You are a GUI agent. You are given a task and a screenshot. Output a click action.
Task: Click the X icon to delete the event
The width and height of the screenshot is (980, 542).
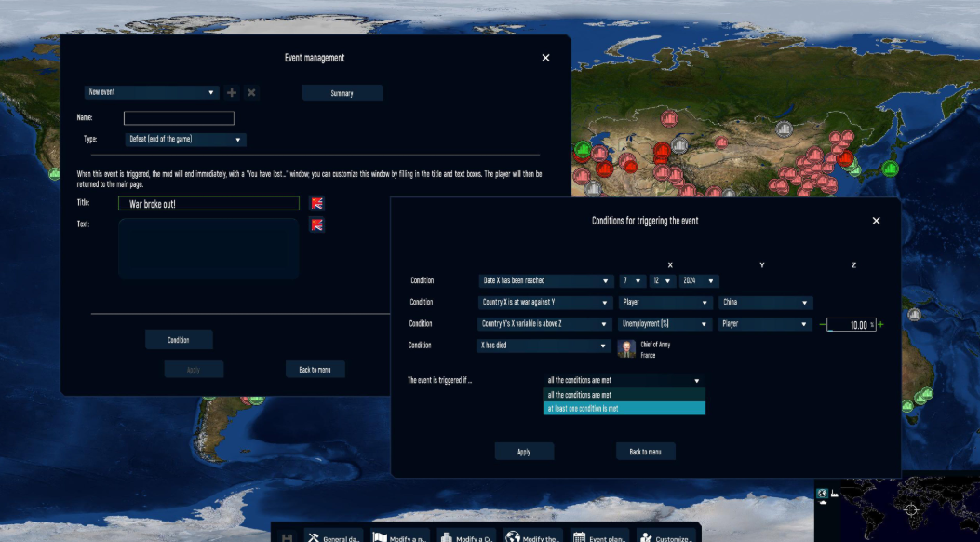(x=251, y=92)
